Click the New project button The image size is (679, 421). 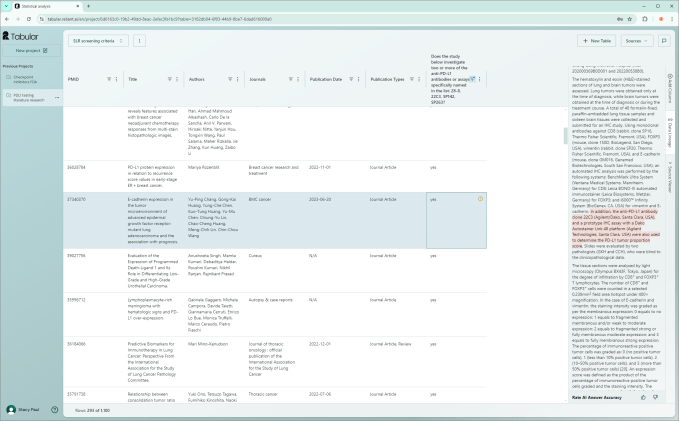[x=30, y=49]
